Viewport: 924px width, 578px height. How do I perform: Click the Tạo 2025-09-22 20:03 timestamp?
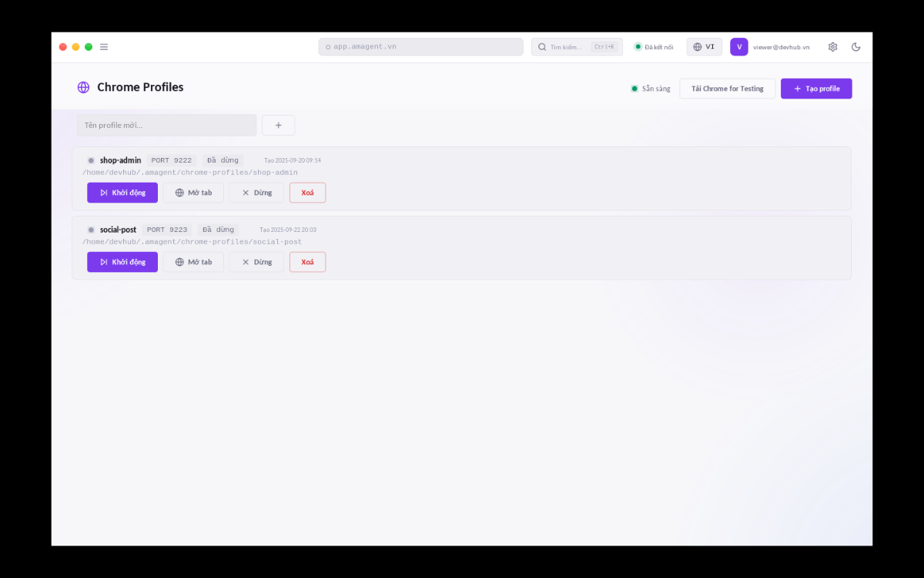click(288, 230)
